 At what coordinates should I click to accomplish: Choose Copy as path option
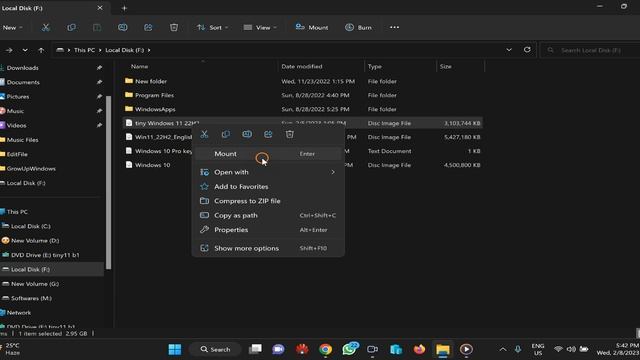click(268, 216)
